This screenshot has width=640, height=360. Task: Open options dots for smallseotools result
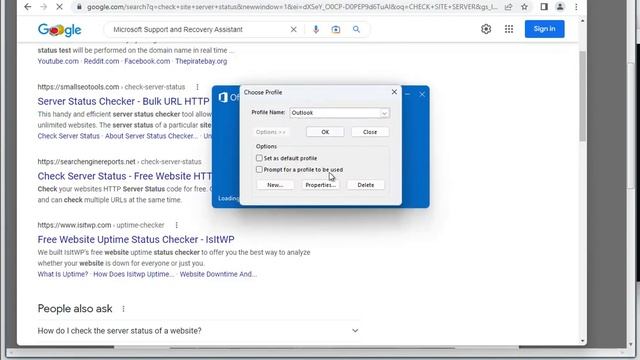197,87
